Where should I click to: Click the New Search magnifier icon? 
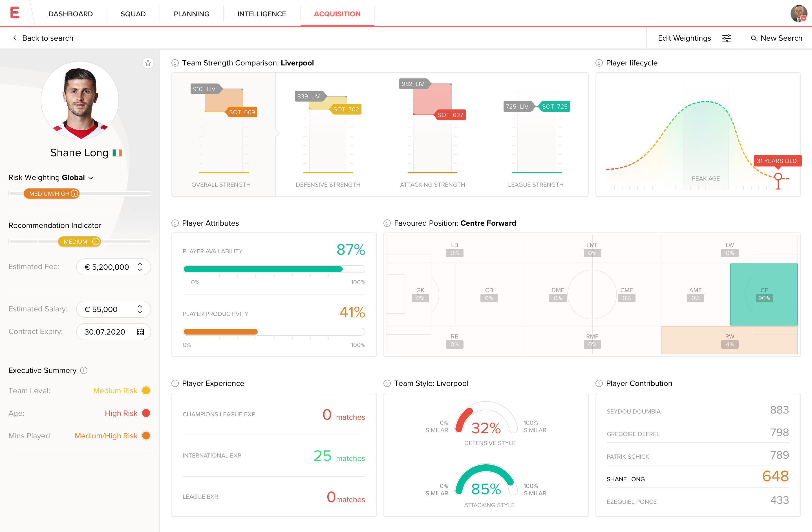tap(754, 38)
